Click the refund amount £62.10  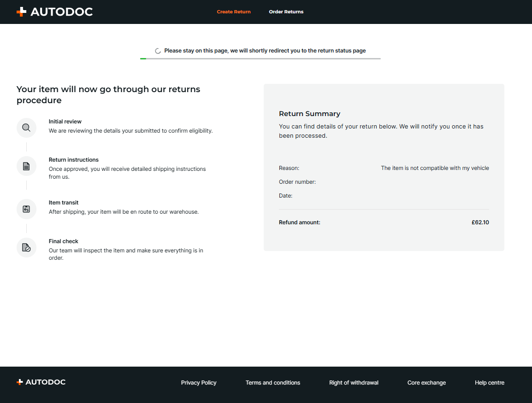(x=480, y=222)
